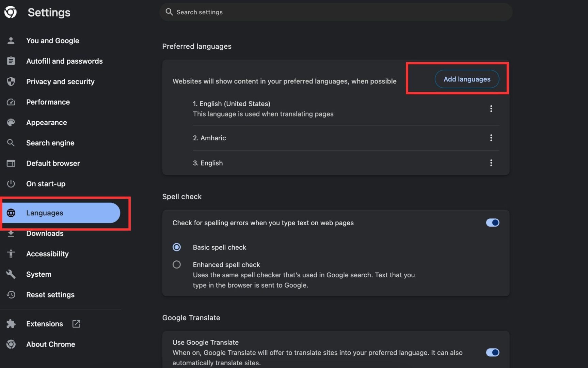The height and width of the screenshot is (368, 588).
Task: Select the Search engine magnifier icon
Action: click(x=11, y=143)
